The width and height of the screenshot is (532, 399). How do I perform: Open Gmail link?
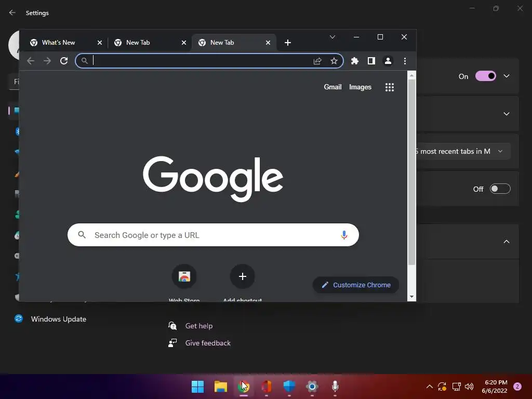332,87
